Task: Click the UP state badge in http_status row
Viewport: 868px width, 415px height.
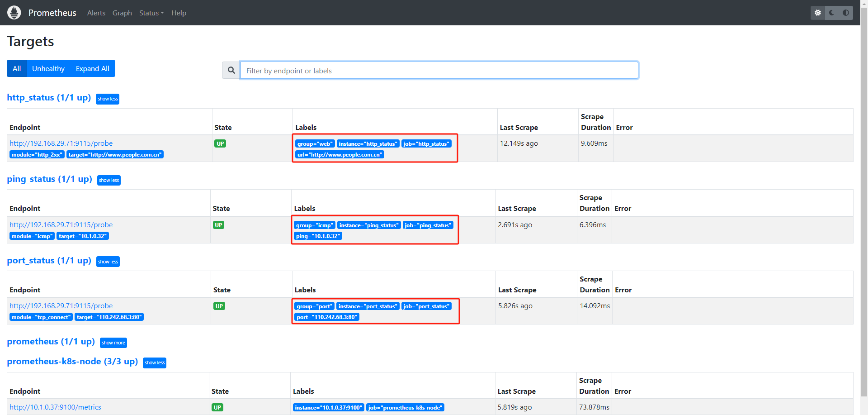Action: tap(220, 143)
